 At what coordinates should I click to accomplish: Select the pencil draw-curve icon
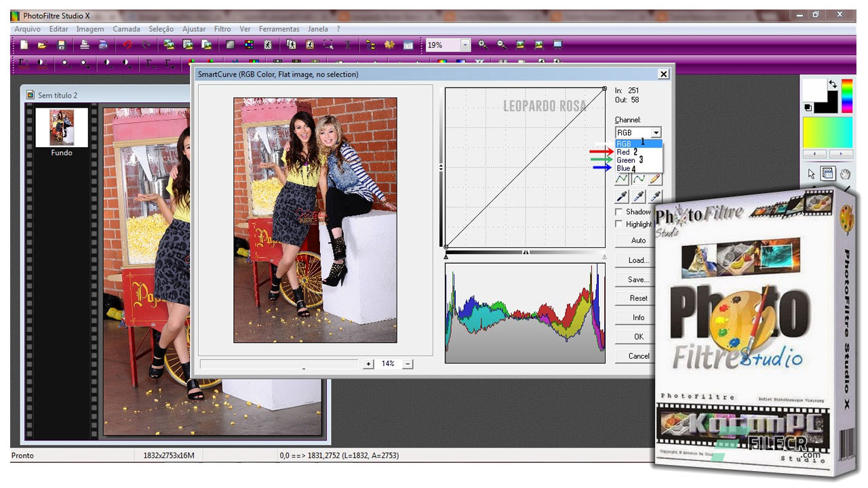click(655, 179)
